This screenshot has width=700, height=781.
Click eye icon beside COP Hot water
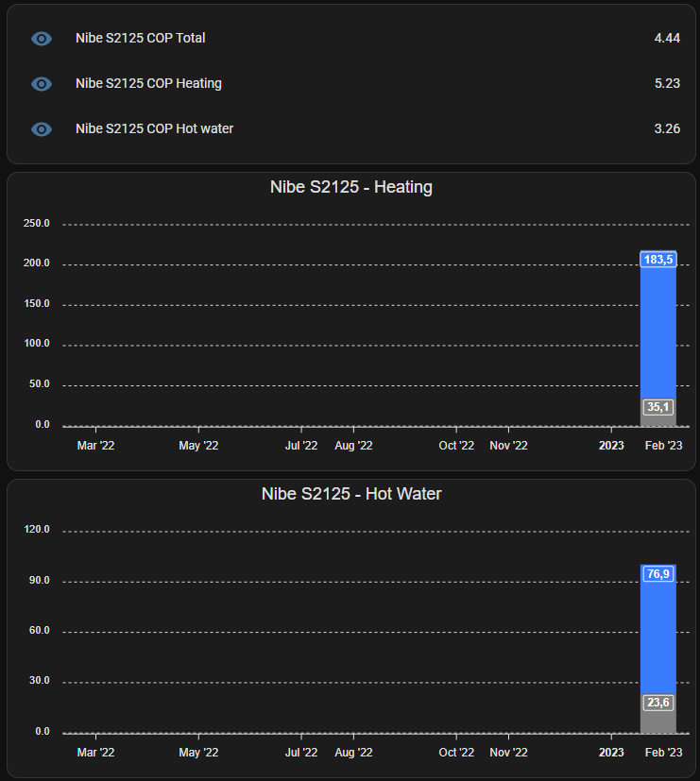(42, 129)
